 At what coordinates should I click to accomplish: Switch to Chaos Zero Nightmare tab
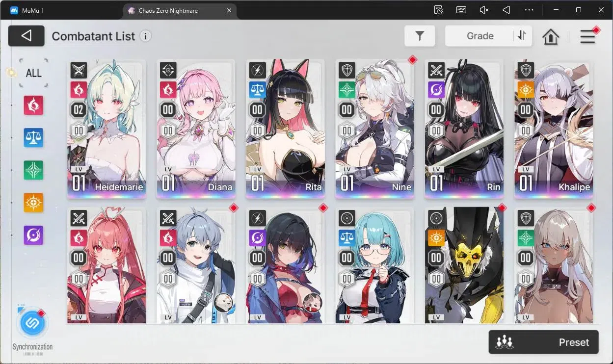179,10
